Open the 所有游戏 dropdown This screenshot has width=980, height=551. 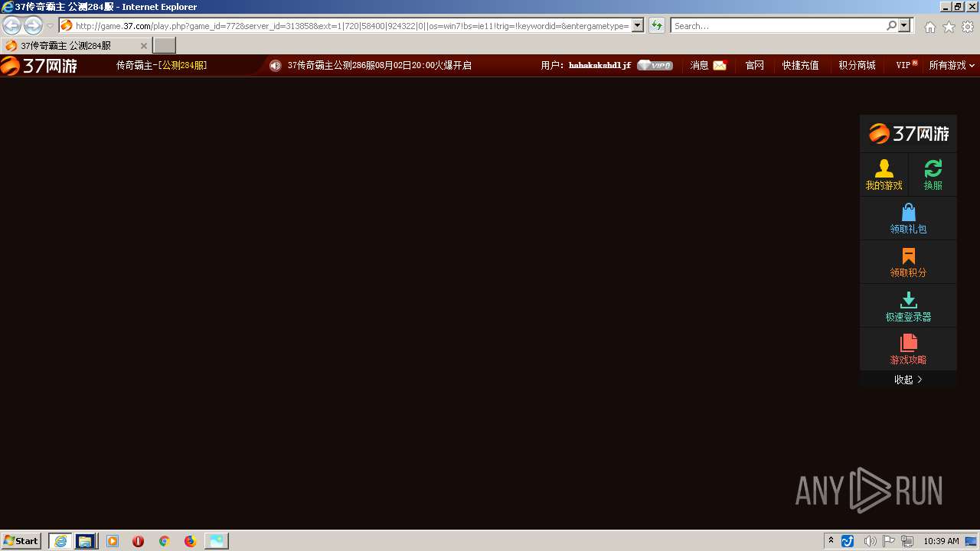click(x=952, y=66)
